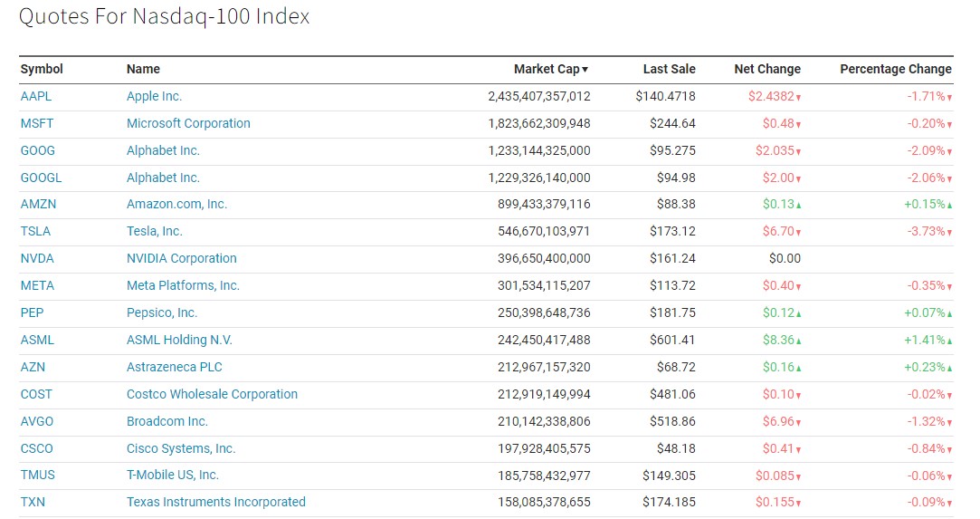Click the green up arrow beside ASML +1.41%
Viewport: 980px width, 519px height.
click(949, 341)
